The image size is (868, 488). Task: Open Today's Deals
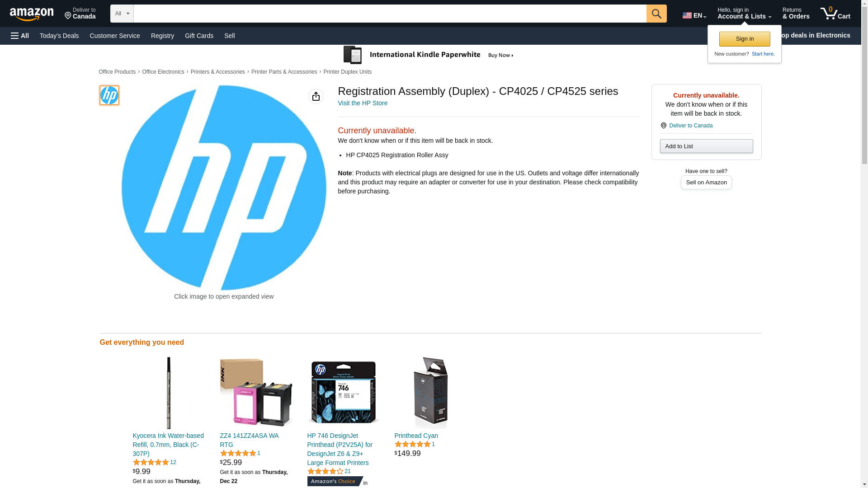pyautogui.click(x=59, y=36)
